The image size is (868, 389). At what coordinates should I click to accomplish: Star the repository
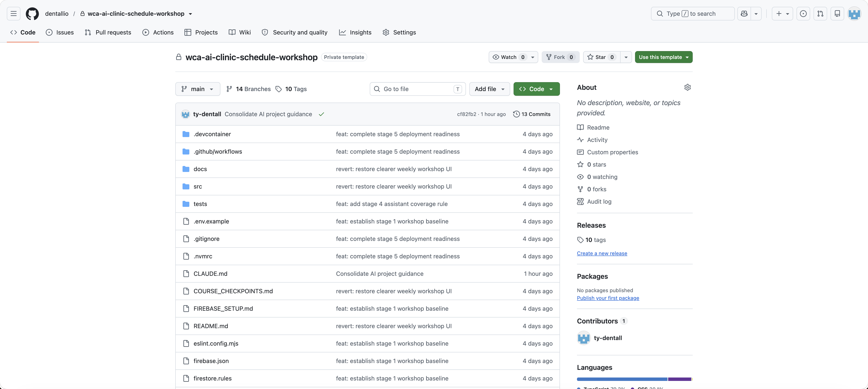coord(602,57)
